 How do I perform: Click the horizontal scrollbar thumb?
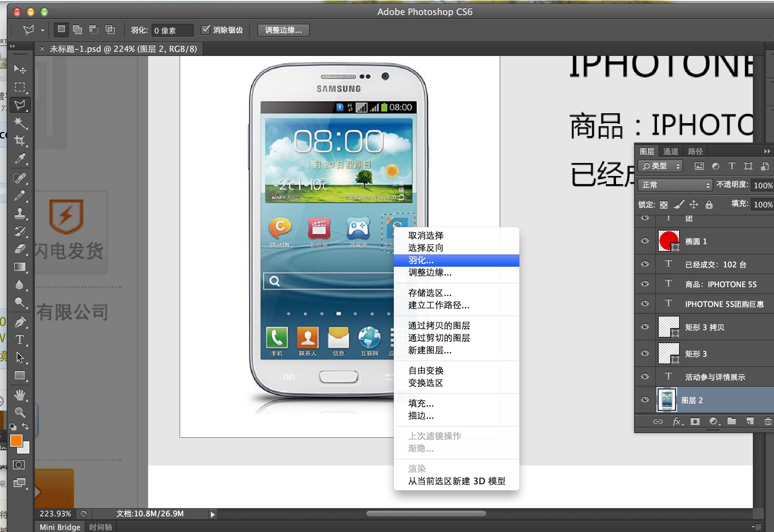pos(426,514)
